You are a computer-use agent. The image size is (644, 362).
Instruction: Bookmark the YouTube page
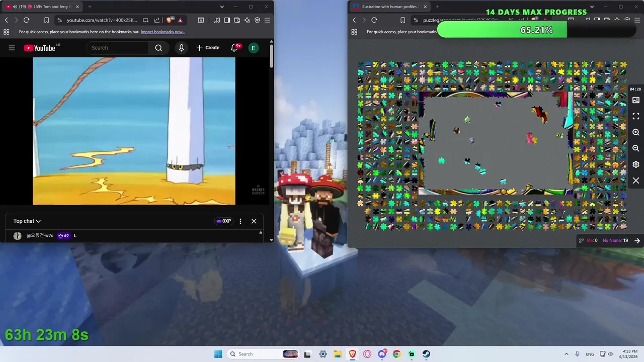coord(46,20)
